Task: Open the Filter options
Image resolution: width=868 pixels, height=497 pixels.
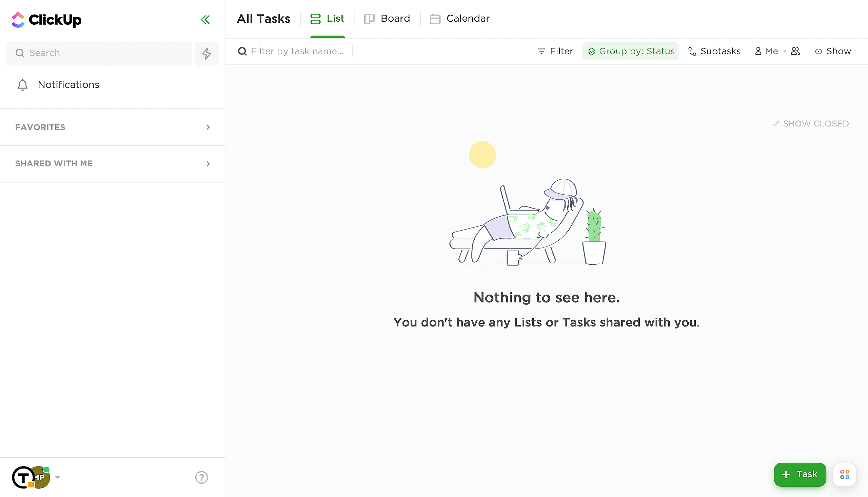Action: [x=555, y=51]
